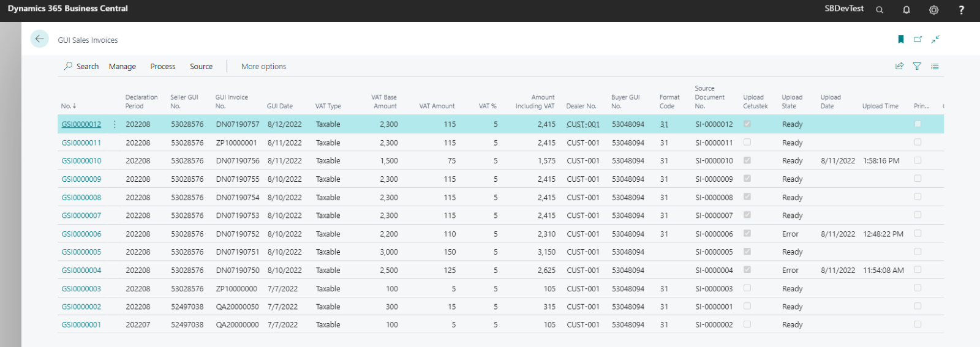Screen dimensions: 980x347
Task: Toggle Upload Cetustek checkbox for SI-0000006
Action: (x=747, y=233)
